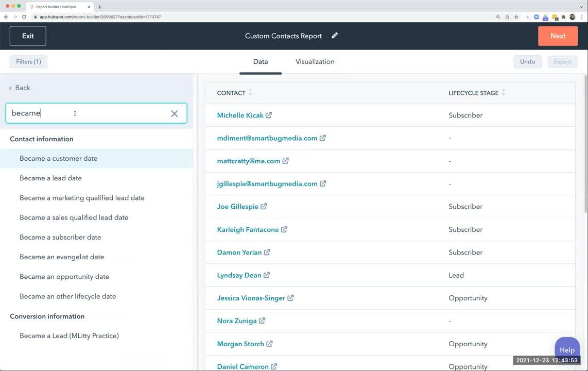The width and height of the screenshot is (588, 371).
Task: Click the browser forward arrow
Action: [15, 17]
